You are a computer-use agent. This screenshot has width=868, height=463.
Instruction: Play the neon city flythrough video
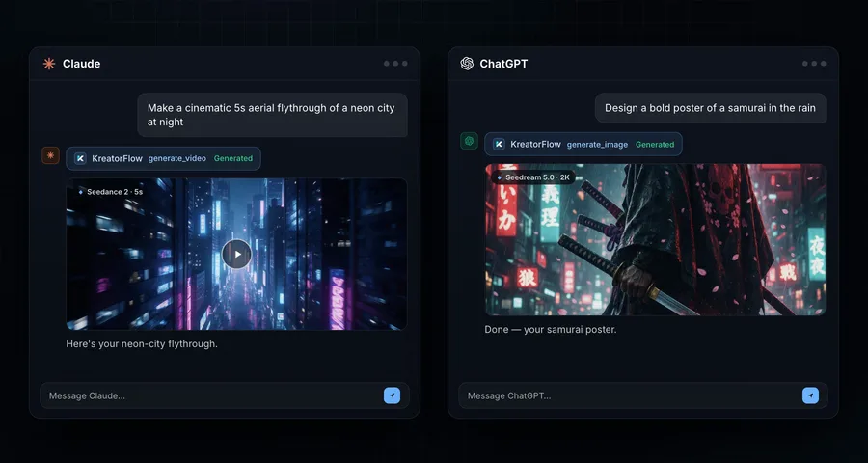pos(237,255)
